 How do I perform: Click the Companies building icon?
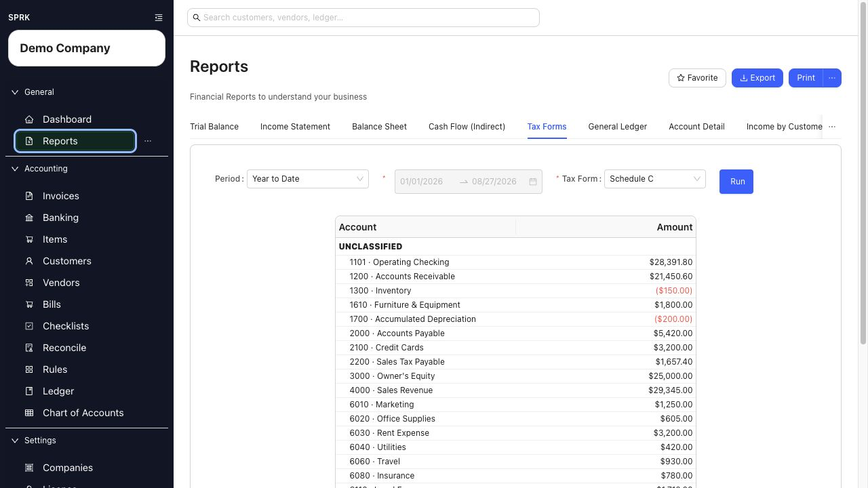[29, 468]
